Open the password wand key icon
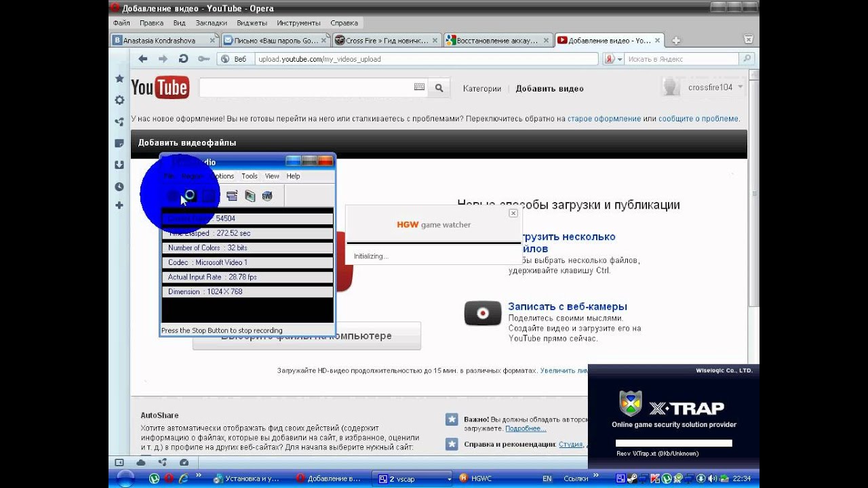The height and width of the screenshot is (488, 868). coord(203,59)
